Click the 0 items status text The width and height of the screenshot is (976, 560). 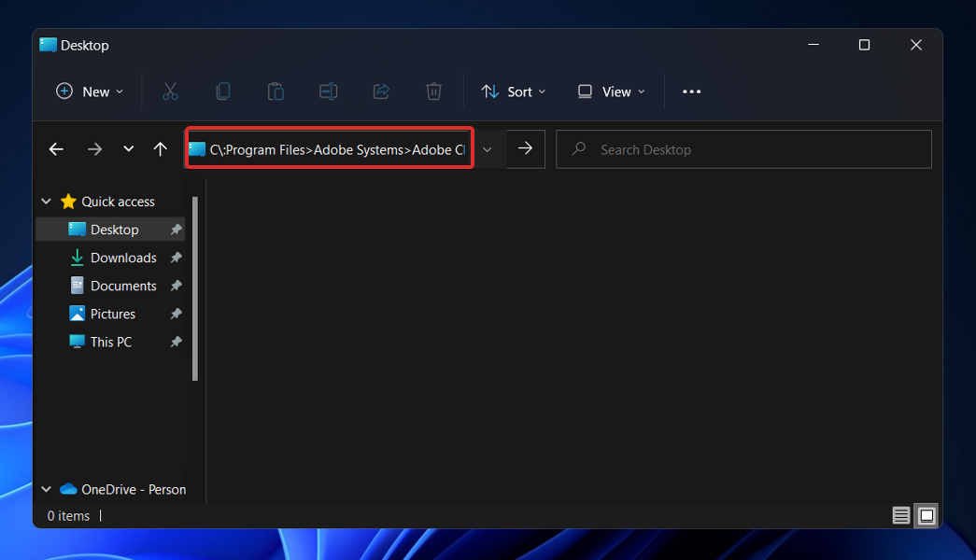68,516
